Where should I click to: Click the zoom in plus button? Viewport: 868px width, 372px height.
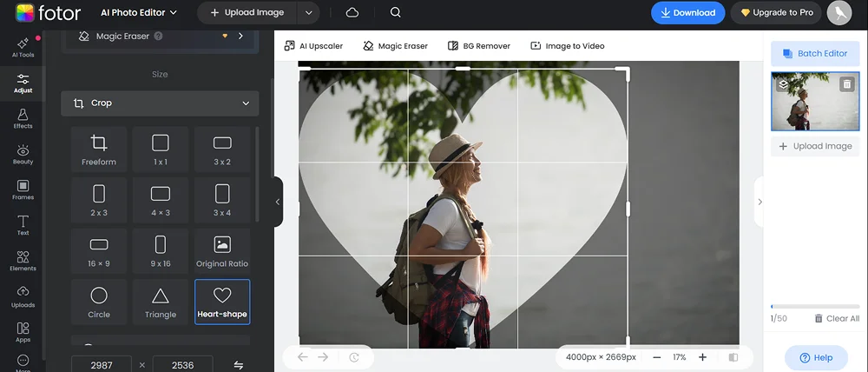[702, 357]
